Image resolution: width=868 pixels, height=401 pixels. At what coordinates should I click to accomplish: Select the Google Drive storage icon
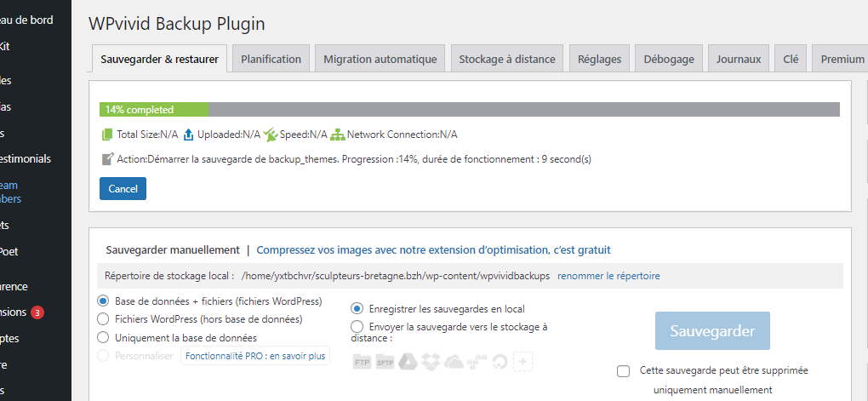(x=407, y=362)
